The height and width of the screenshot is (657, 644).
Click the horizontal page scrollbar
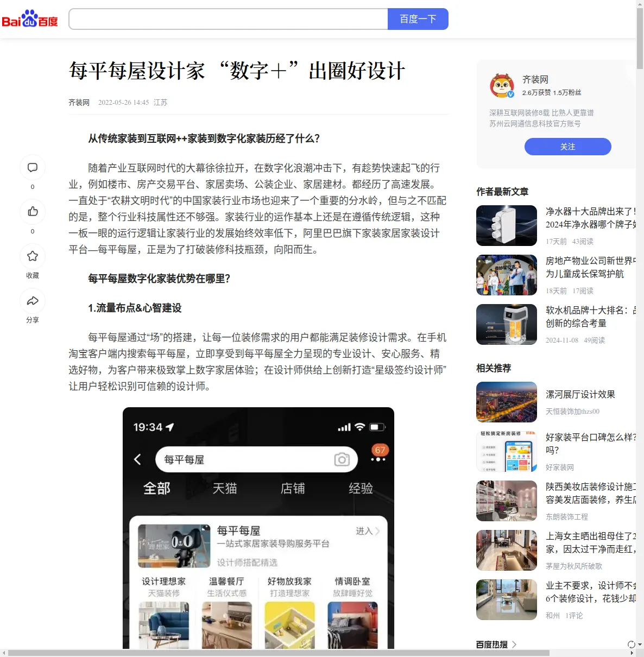[x=279, y=653]
